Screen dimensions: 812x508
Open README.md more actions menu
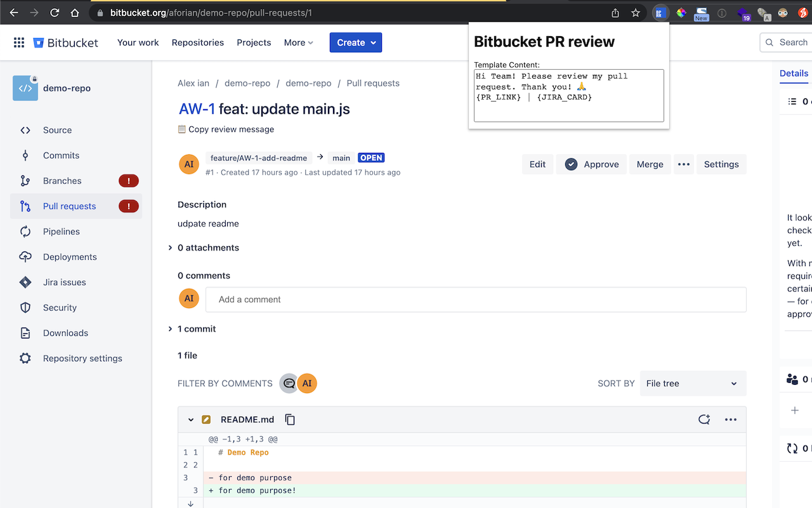[x=731, y=420]
